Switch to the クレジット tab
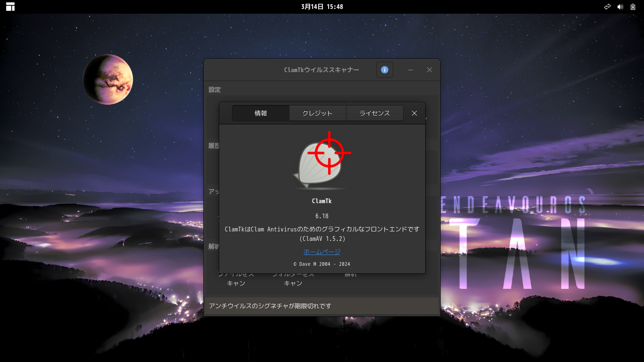 pyautogui.click(x=318, y=113)
